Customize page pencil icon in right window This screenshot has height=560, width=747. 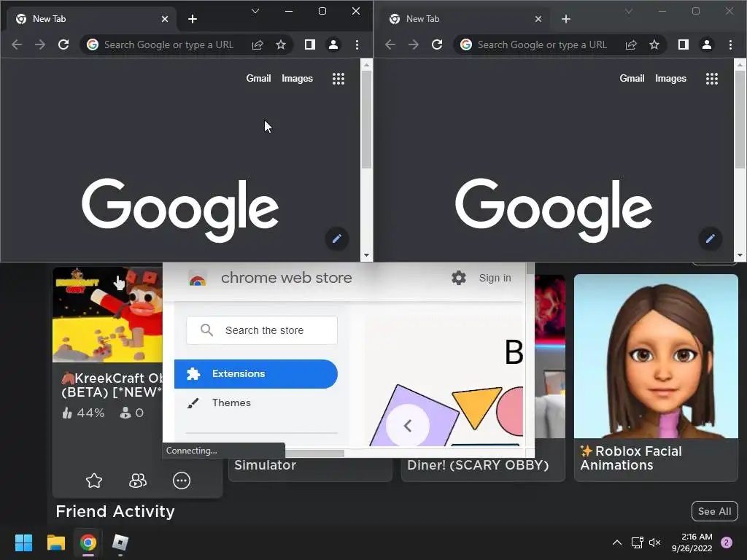point(711,238)
